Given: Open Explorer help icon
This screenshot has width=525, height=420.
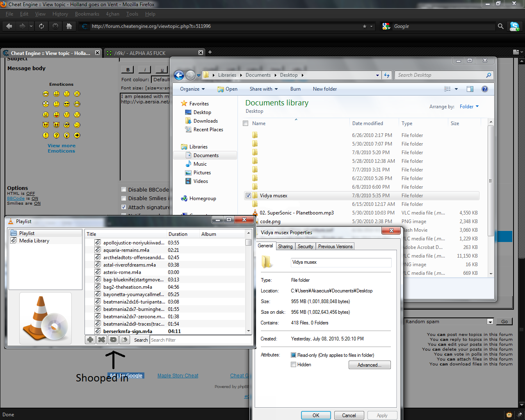Looking at the screenshot, I should (x=485, y=89).
